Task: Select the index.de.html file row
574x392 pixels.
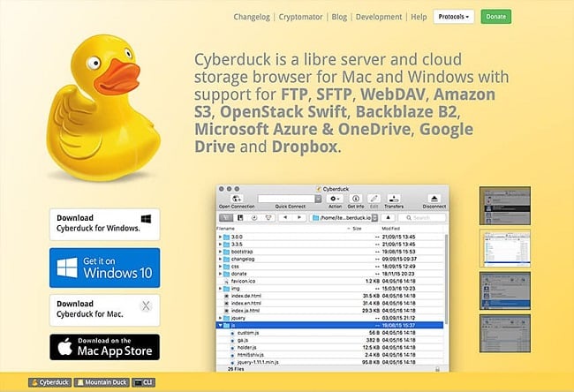Action: click(330, 296)
